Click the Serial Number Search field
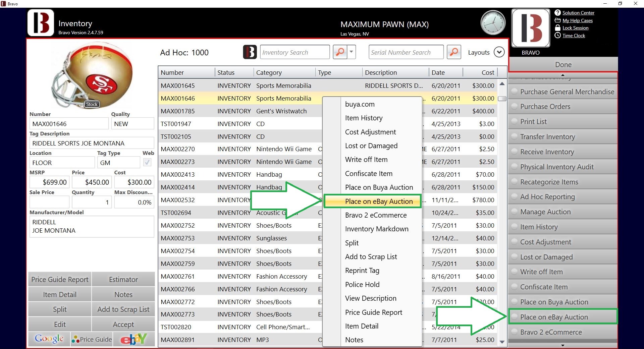 406,52
